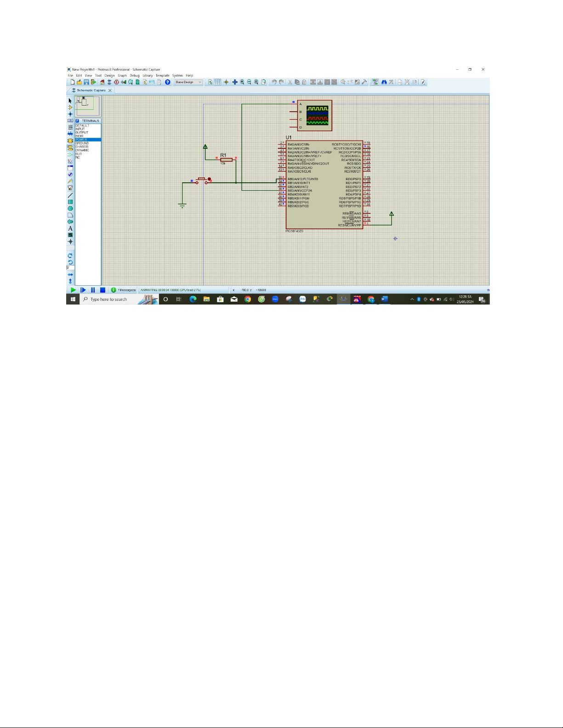Toggle horizontal mirror flip button
The height and width of the screenshot is (728, 563).
[70, 275]
